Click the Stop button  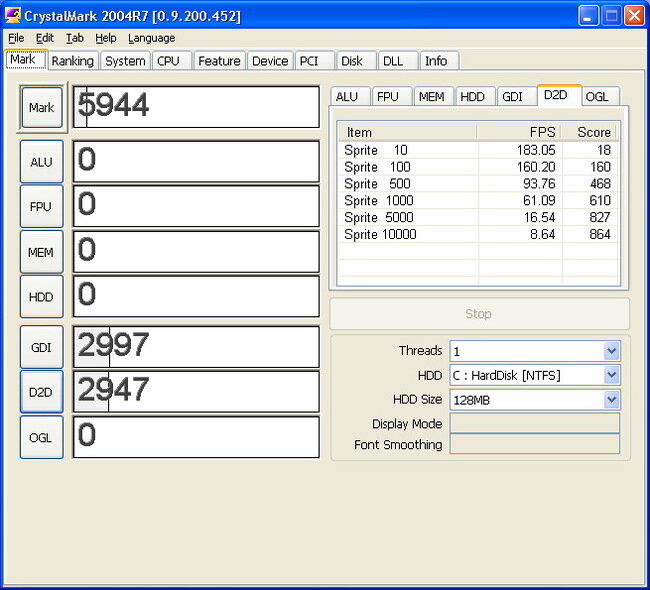tap(479, 313)
